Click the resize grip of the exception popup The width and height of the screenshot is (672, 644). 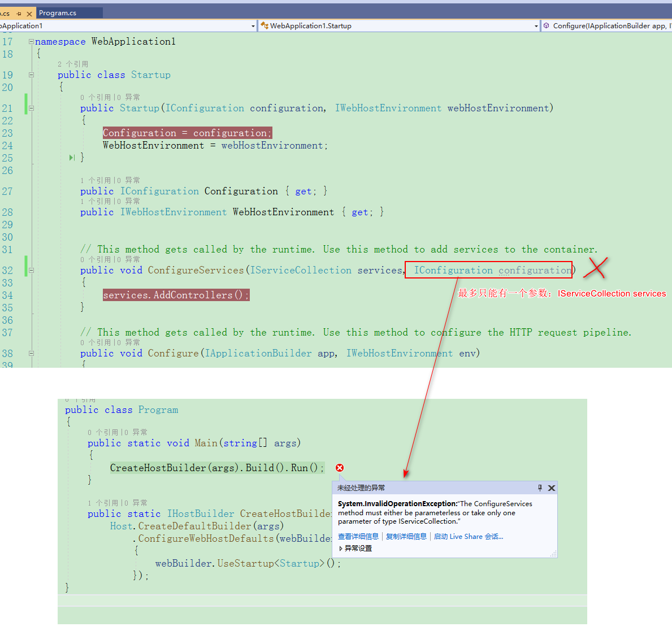click(x=553, y=554)
